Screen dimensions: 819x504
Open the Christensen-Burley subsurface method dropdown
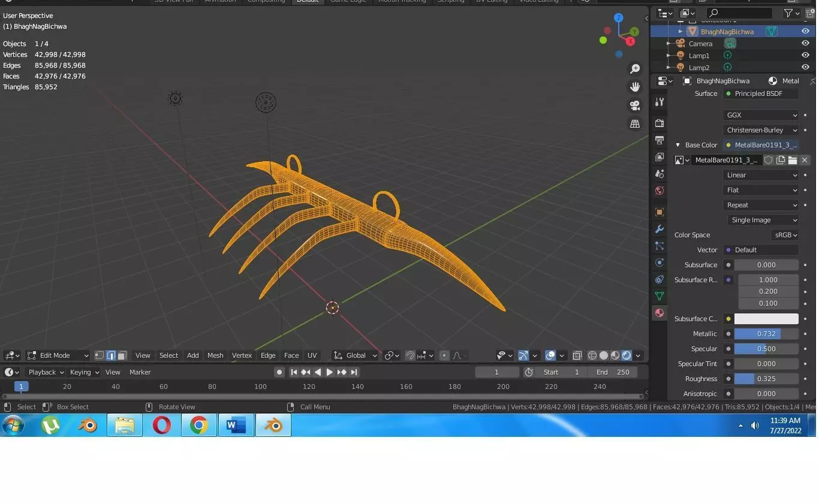pos(761,130)
